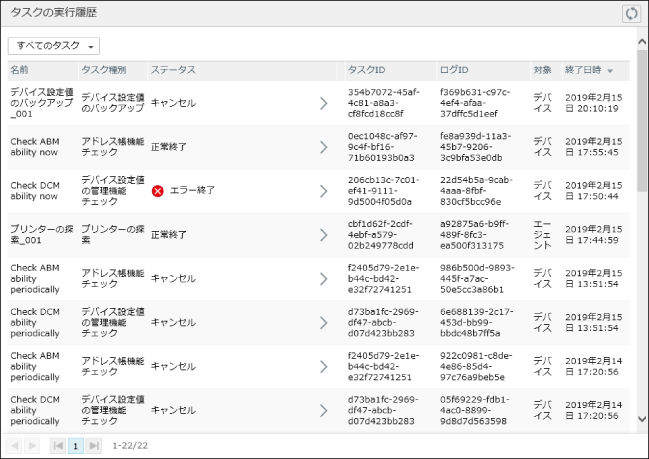The image size is (649, 459).
Task: Click the vertical scrollbar down arrow
Action: 641,422
